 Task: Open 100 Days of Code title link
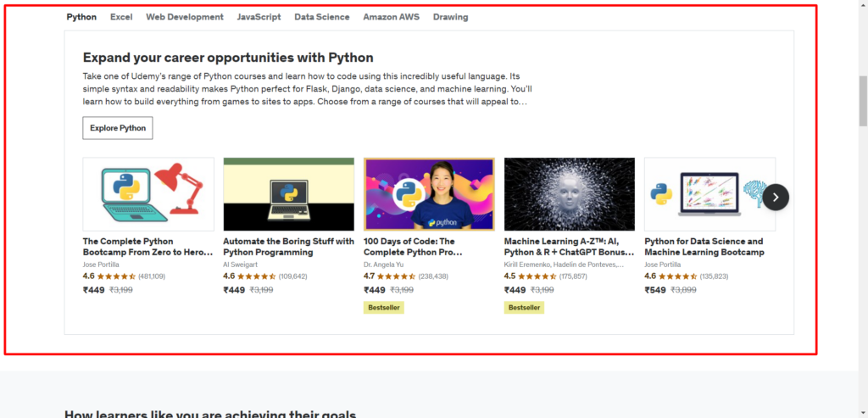(413, 247)
